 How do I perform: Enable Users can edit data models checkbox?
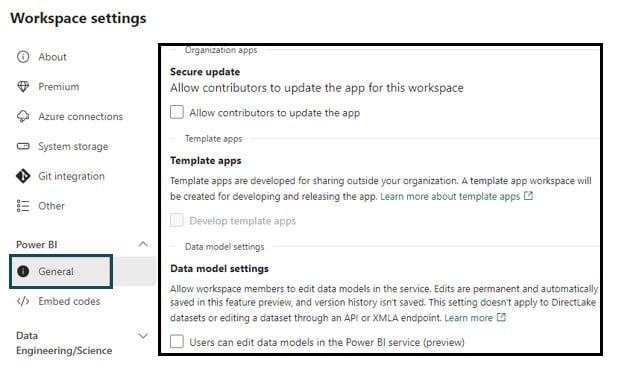177,341
